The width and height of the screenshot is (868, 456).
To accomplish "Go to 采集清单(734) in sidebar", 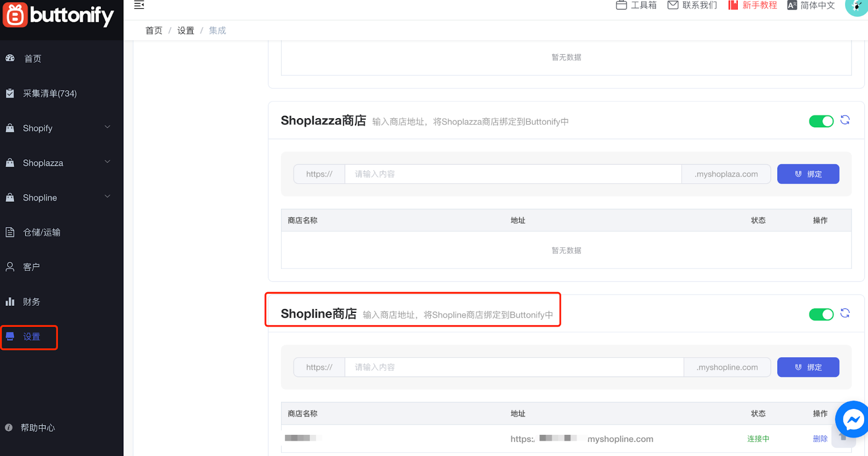I will pyautogui.click(x=49, y=93).
